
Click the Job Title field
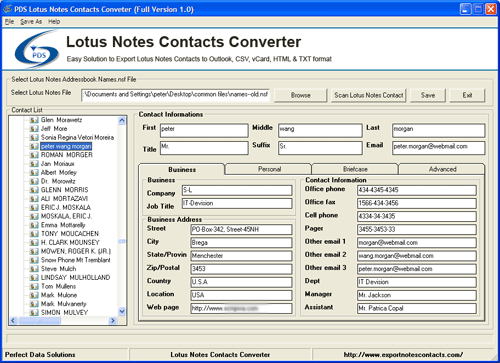(x=237, y=203)
